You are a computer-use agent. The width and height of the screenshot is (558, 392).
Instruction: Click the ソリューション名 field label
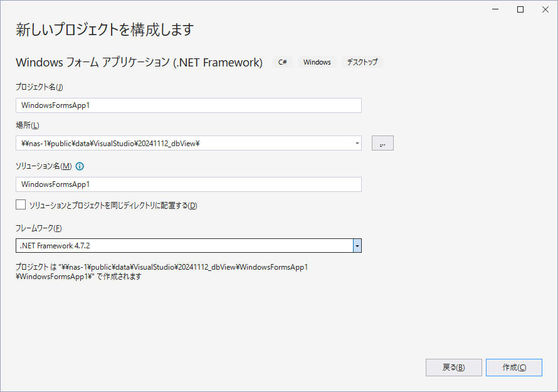[x=43, y=166]
